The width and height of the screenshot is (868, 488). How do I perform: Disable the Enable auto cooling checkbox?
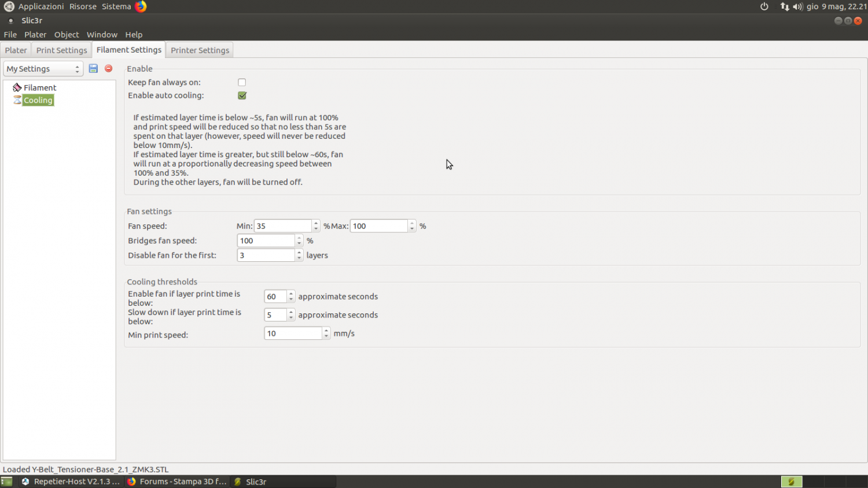[x=242, y=95]
